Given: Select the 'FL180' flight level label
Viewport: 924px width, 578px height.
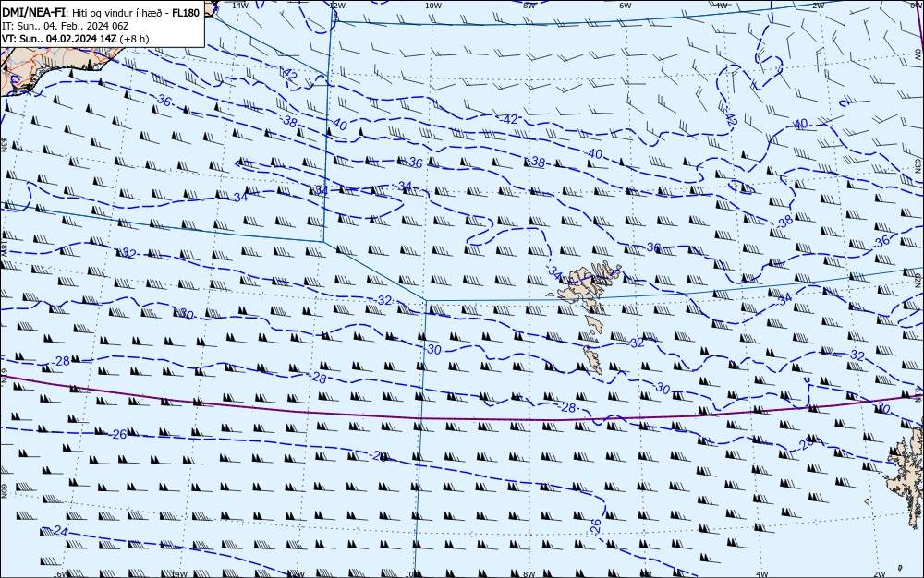Looking at the screenshot, I should 186,14.
